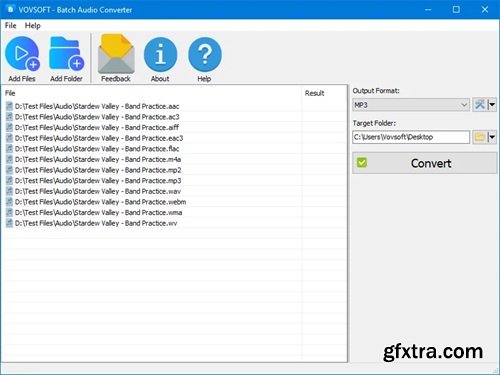Click file icon of Band Practice.flac row

(x=9, y=149)
